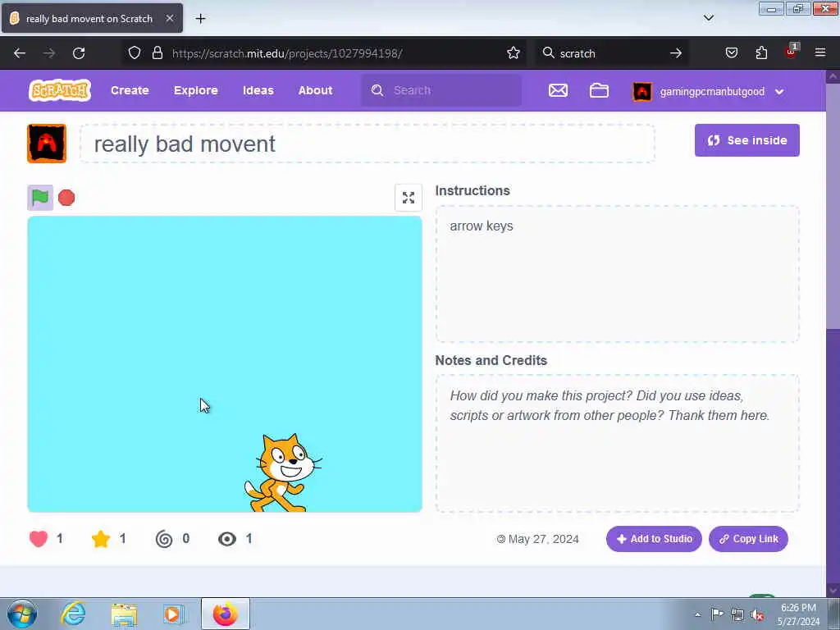View remixes via the spiral icon
Viewport: 840px width, 630px height.
(164, 538)
